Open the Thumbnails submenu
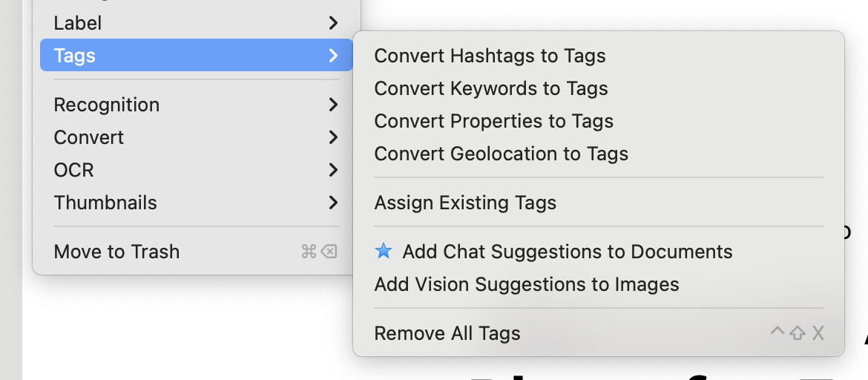 pos(105,203)
